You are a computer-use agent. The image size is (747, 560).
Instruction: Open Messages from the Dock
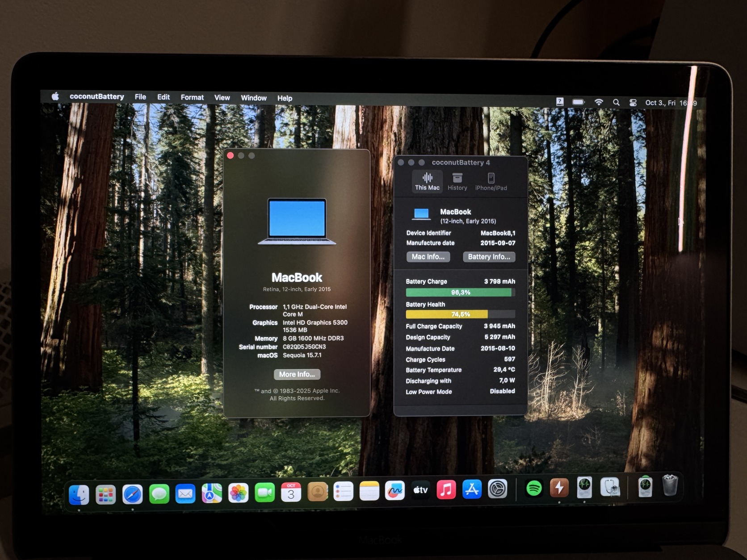pyautogui.click(x=159, y=494)
